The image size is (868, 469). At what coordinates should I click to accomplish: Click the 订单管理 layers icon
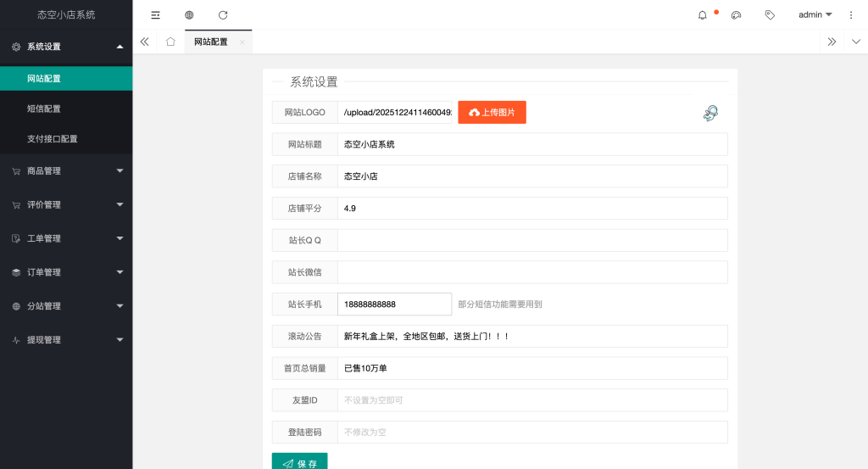pyautogui.click(x=16, y=272)
